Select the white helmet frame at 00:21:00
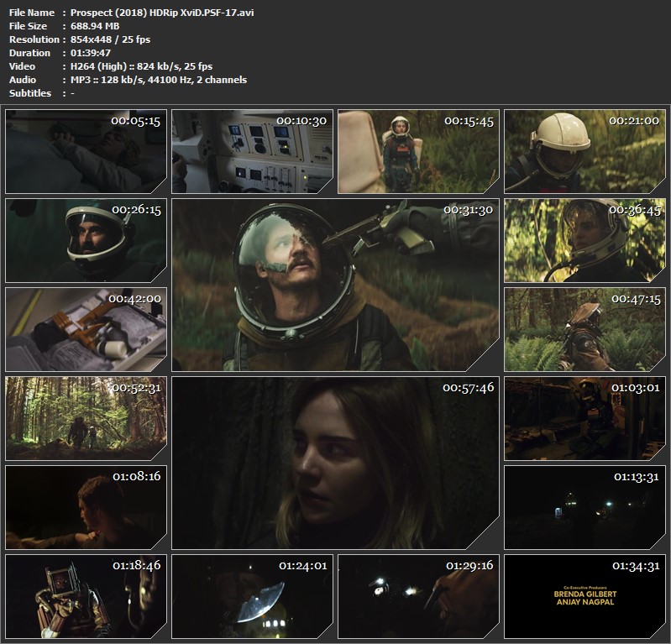 tap(585, 151)
